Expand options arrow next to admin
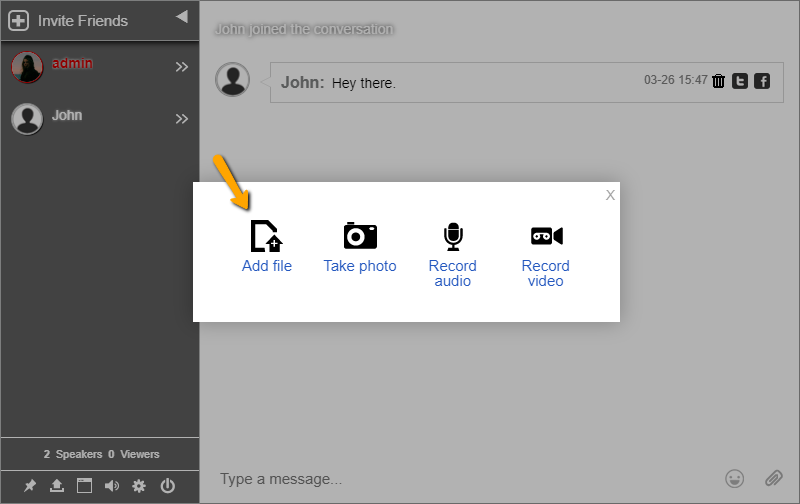The height and width of the screenshot is (504, 800). click(182, 67)
